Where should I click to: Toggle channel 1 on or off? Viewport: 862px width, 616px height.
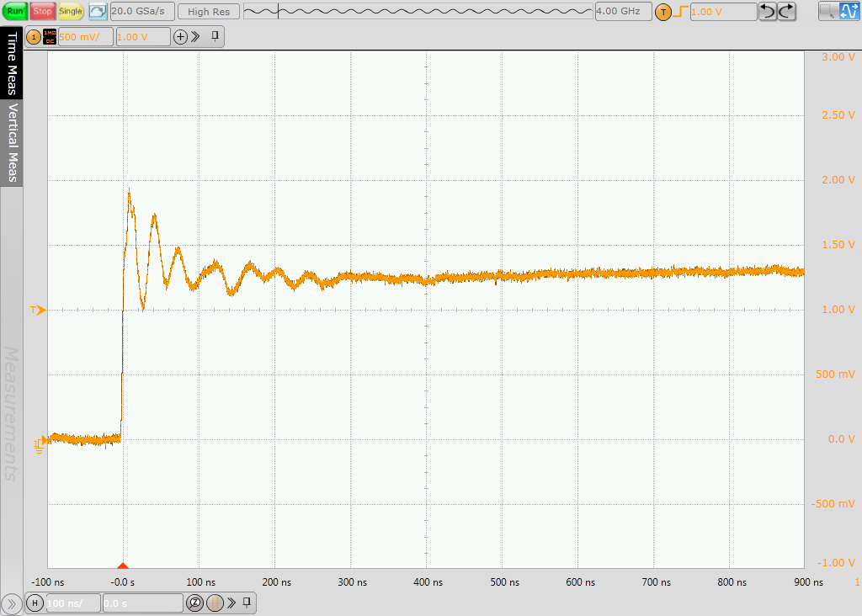[x=34, y=37]
